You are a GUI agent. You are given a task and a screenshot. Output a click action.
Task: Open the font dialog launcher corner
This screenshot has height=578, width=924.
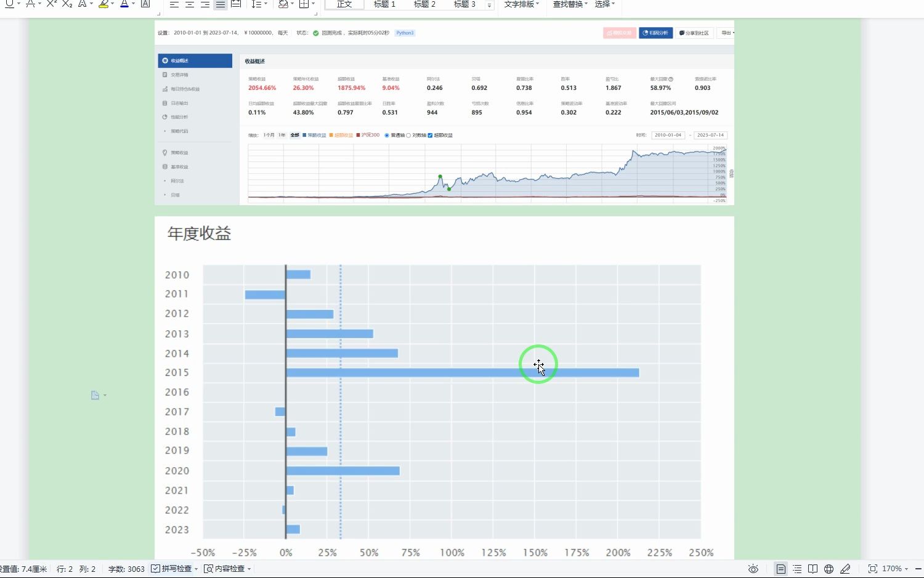coord(159,12)
